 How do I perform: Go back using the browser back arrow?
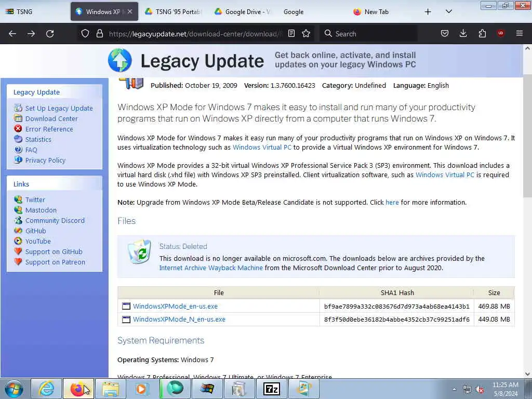(12, 34)
